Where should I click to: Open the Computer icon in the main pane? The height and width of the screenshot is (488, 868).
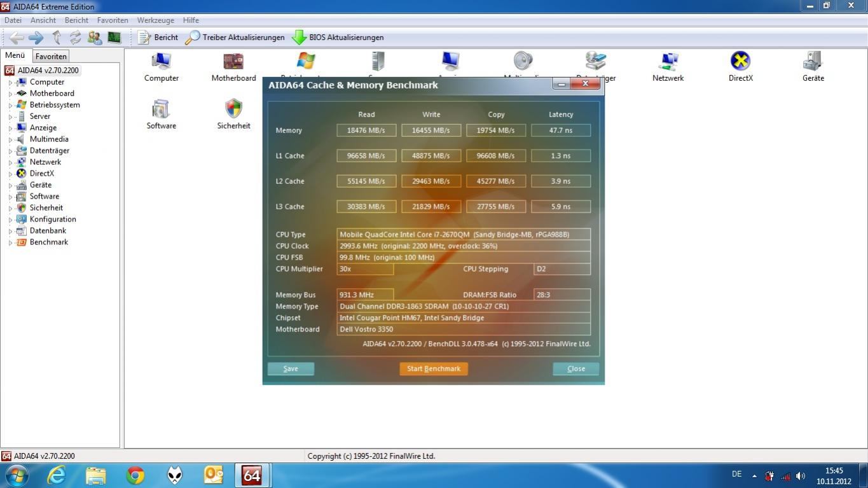pyautogui.click(x=162, y=67)
